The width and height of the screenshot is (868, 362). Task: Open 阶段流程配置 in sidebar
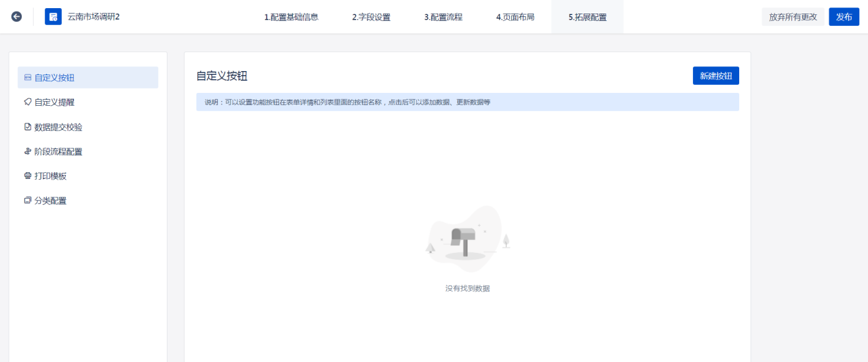[x=88, y=151]
